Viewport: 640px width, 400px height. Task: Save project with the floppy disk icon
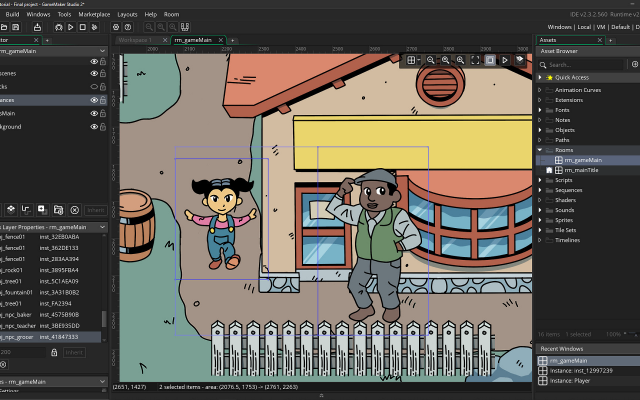click(x=16, y=27)
